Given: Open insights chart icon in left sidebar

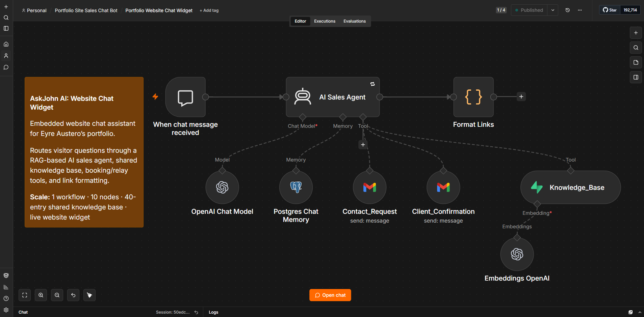Looking at the screenshot, I should coord(6,287).
